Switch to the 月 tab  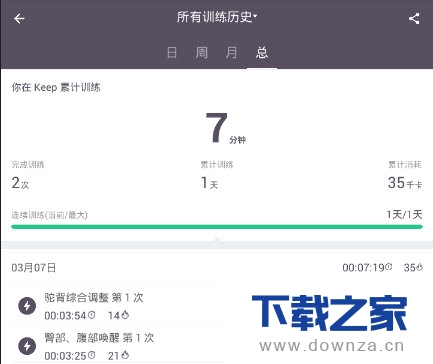click(x=231, y=53)
